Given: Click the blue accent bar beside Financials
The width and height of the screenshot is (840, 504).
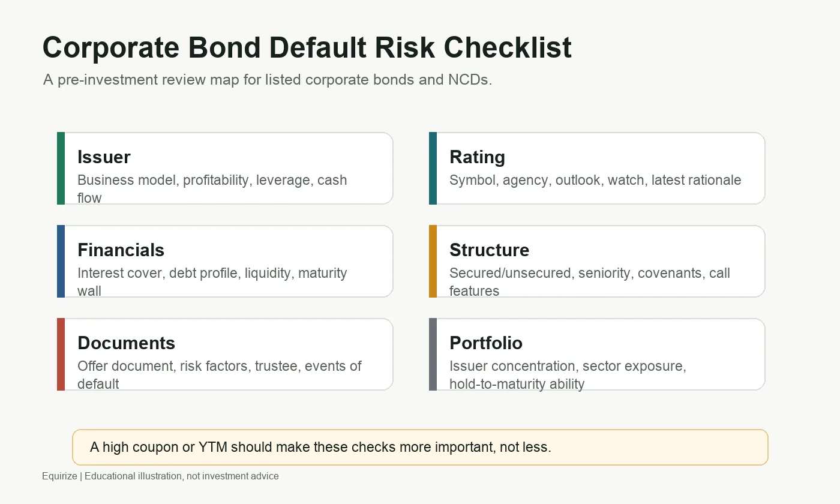Looking at the screenshot, I should pyautogui.click(x=61, y=262).
